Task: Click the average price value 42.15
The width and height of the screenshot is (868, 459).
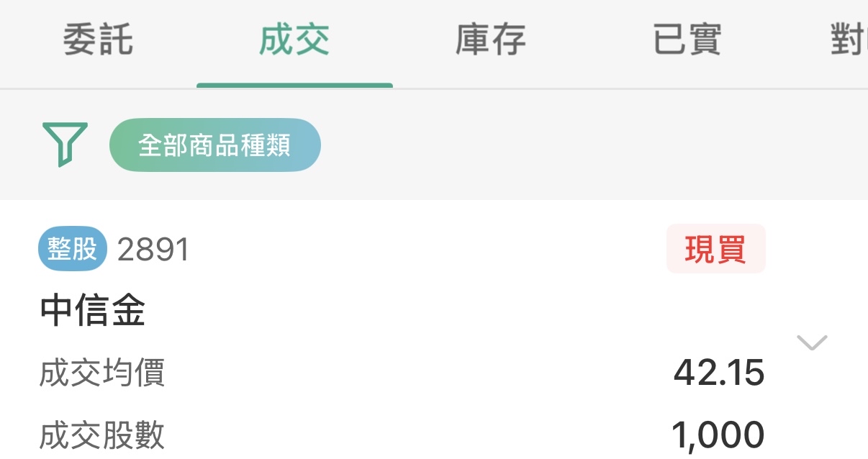Action: [719, 373]
